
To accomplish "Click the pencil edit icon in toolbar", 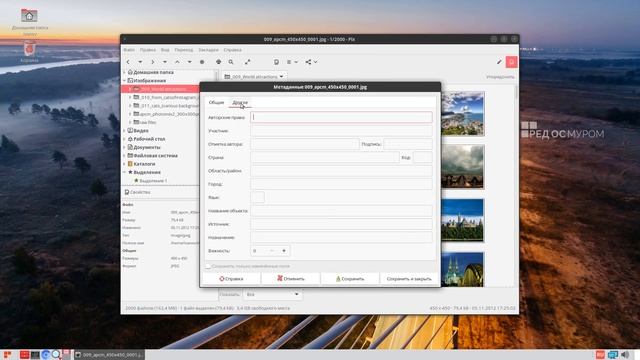I will pyautogui.click(x=499, y=62).
